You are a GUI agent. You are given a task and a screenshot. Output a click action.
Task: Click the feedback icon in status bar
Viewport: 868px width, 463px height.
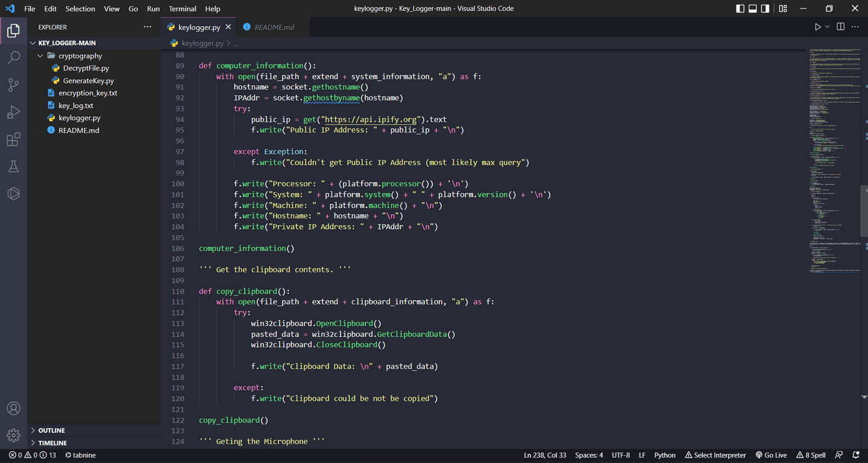[839, 455]
